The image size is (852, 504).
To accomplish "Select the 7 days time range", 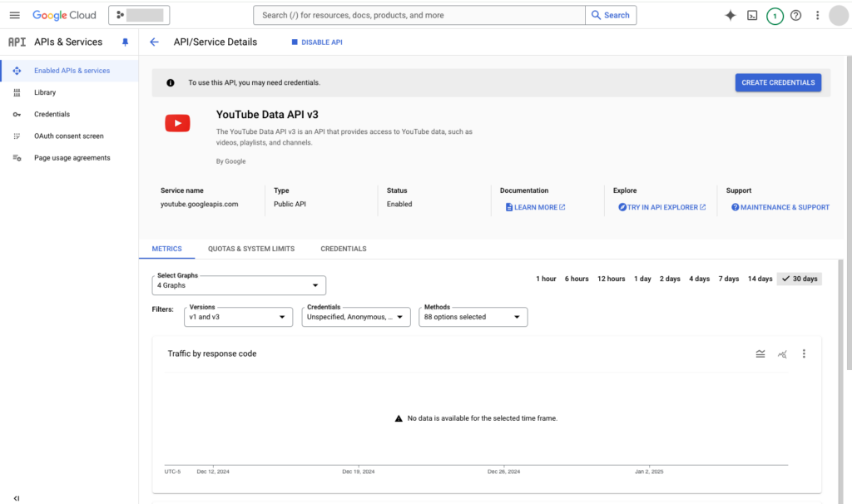I will tap(729, 279).
